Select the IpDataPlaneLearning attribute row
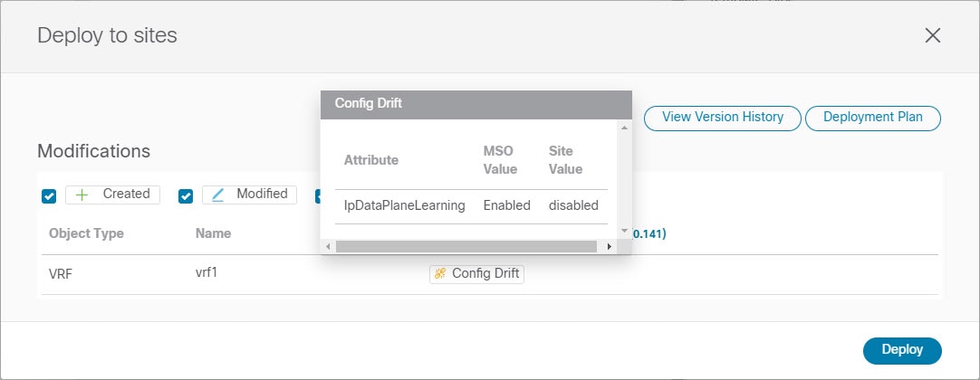The height and width of the screenshot is (380, 980). point(471,205)
